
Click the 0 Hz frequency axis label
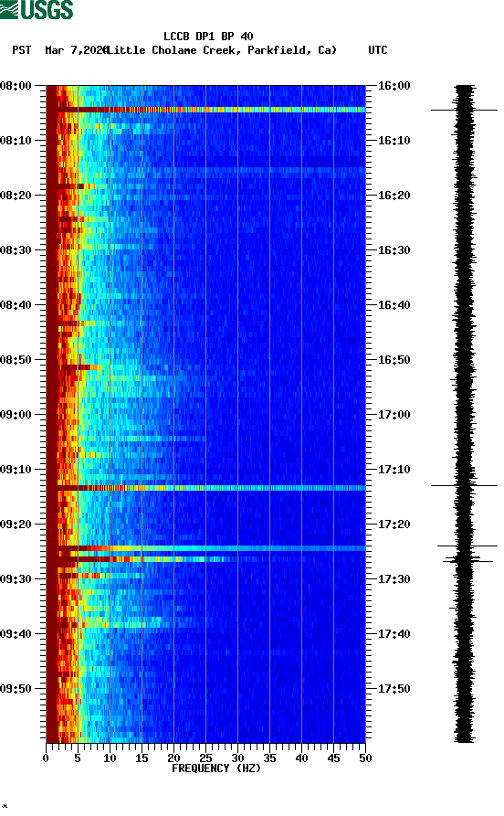tap(46, 758)
